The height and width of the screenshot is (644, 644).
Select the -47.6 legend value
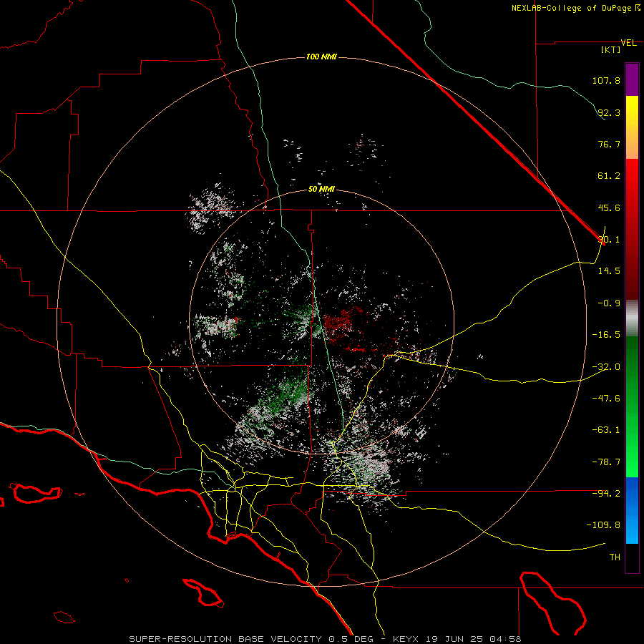606,399
